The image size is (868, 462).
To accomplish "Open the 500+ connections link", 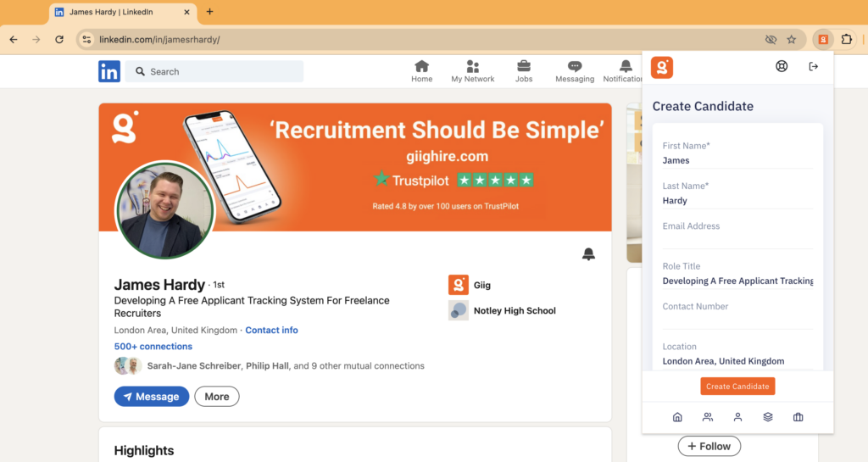I will (x=153, y=347).
